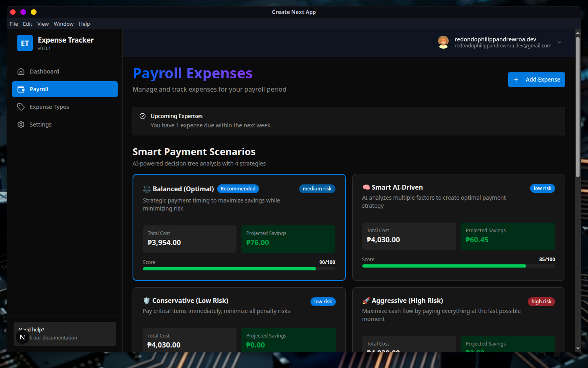Open the Edit menu
The width and height of the screenshot is (588, 368).
pos(27,24)
